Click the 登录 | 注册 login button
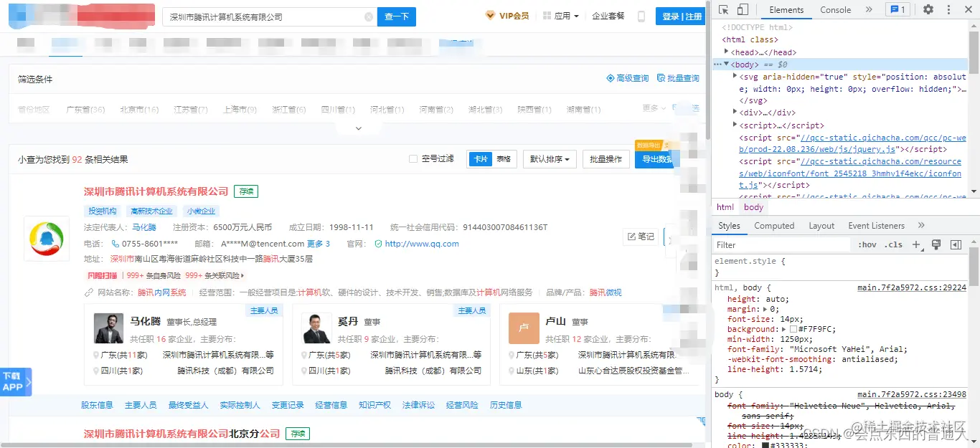 pyautogui.click(x=682, y=16)
